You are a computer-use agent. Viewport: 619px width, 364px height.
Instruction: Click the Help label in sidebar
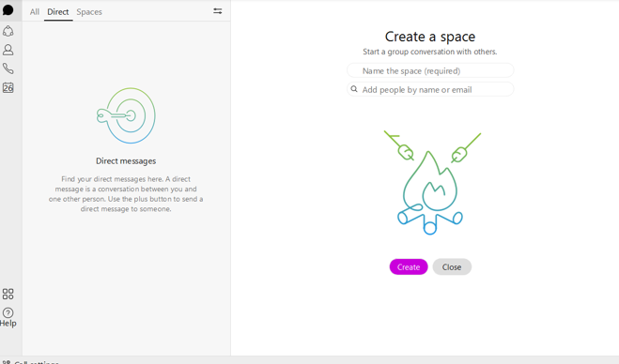8,324
